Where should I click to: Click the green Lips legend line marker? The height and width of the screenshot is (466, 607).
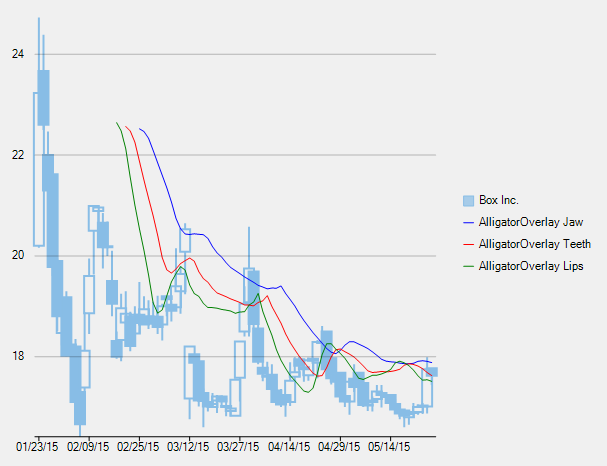469,266
